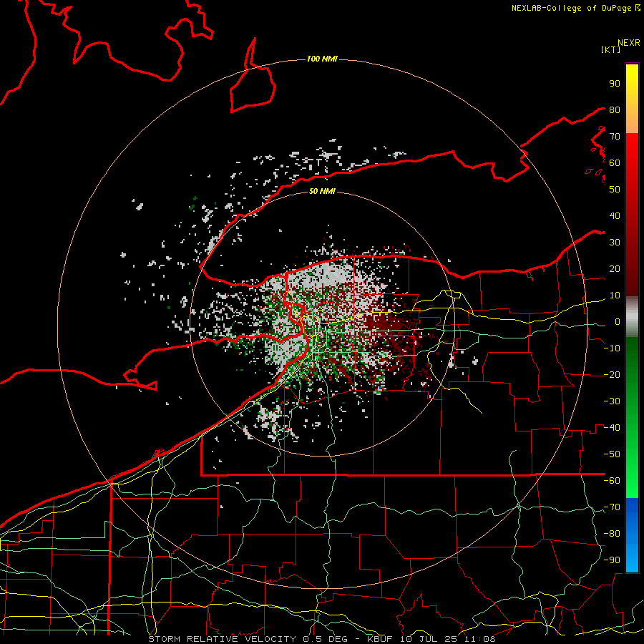The height and width of the screenshot is (644, 644).
Task: Click the -90 label on the velocity scale
Action: (x=612, y=560)
